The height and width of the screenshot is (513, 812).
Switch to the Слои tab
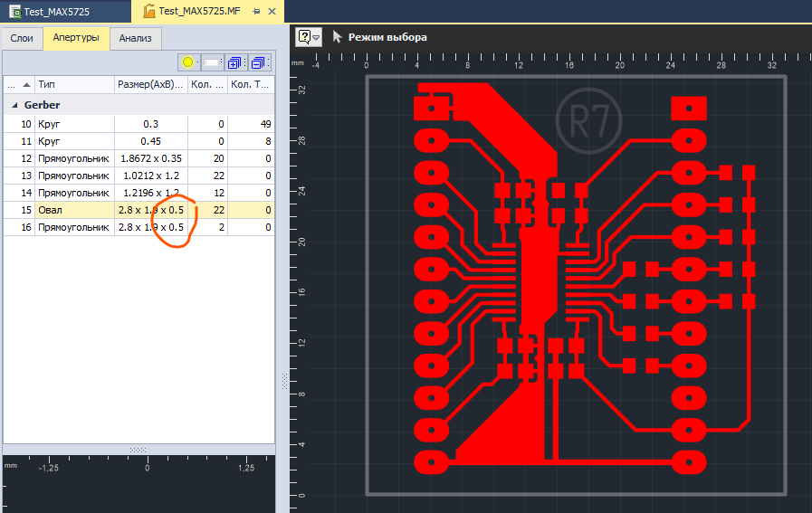pos(22,38)
